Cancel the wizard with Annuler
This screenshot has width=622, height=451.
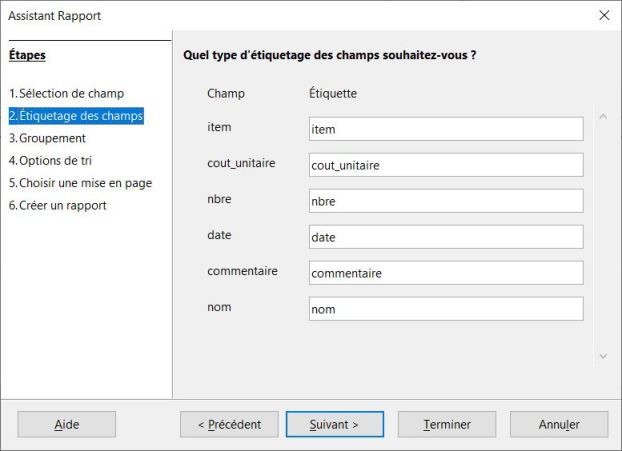click(559, 424)
